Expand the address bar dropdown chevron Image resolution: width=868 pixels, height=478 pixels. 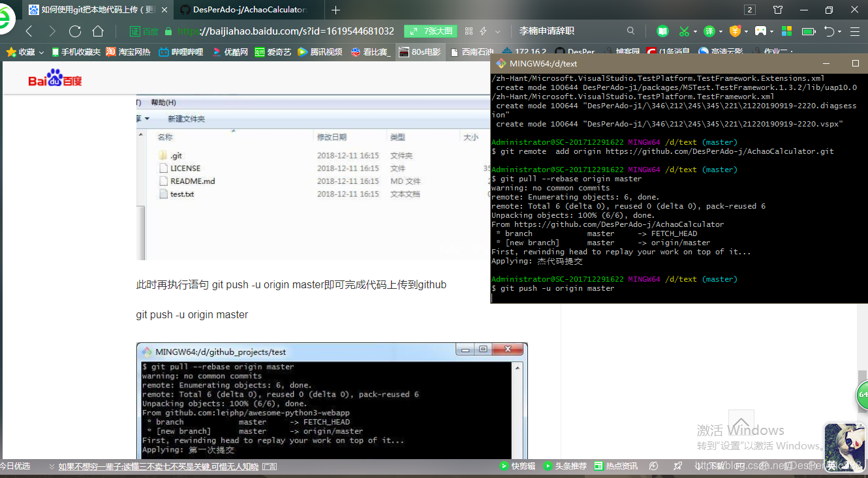coord(497,31)
